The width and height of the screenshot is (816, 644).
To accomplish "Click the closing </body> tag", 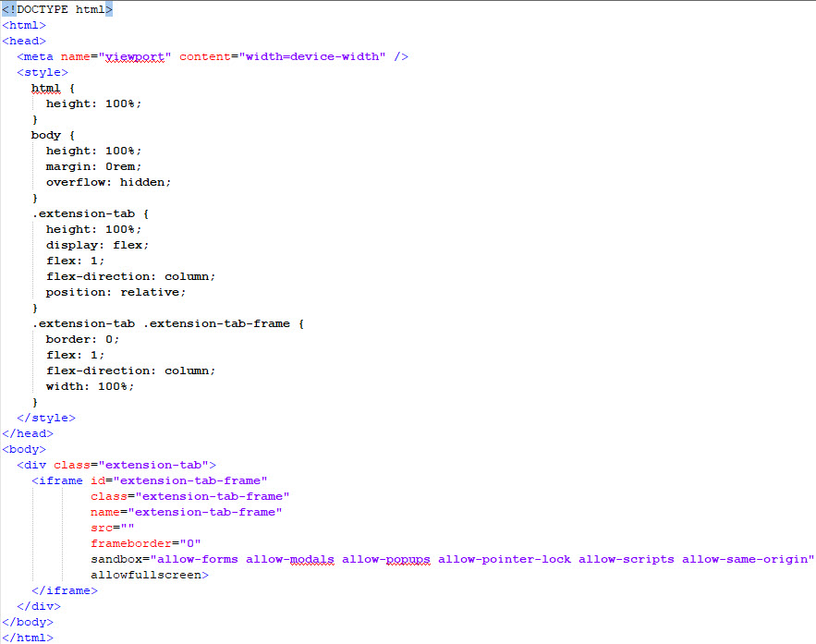I will coord(28,622).
